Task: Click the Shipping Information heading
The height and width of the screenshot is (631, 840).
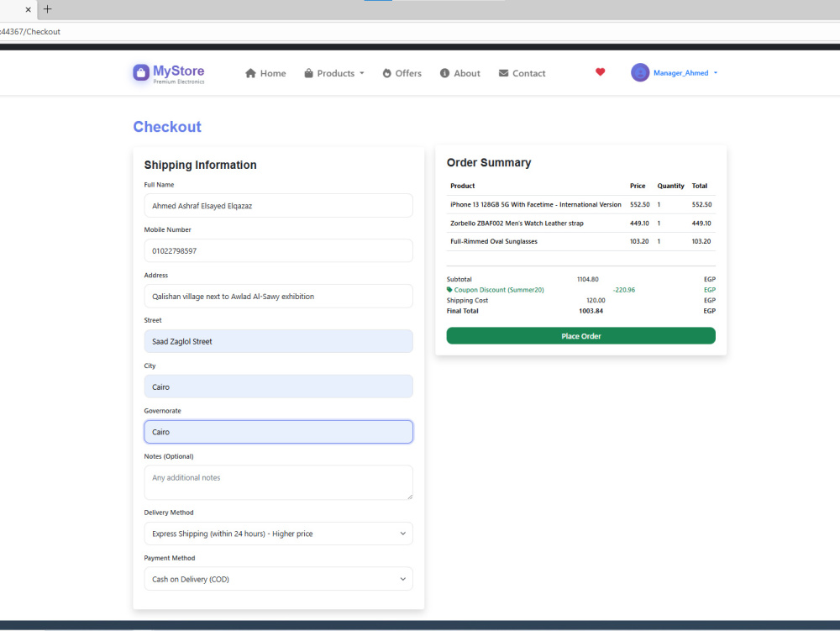Action: click(201, 165)
